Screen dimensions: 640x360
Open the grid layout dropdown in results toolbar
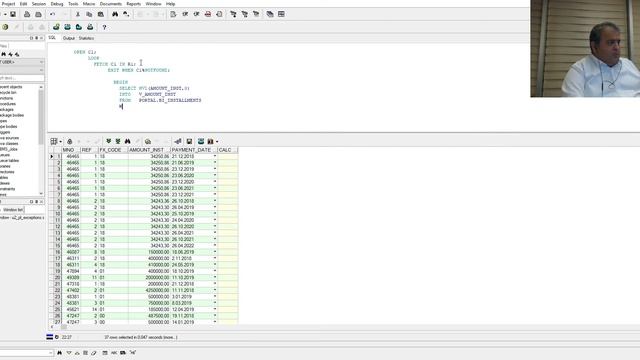pos(61,142)
